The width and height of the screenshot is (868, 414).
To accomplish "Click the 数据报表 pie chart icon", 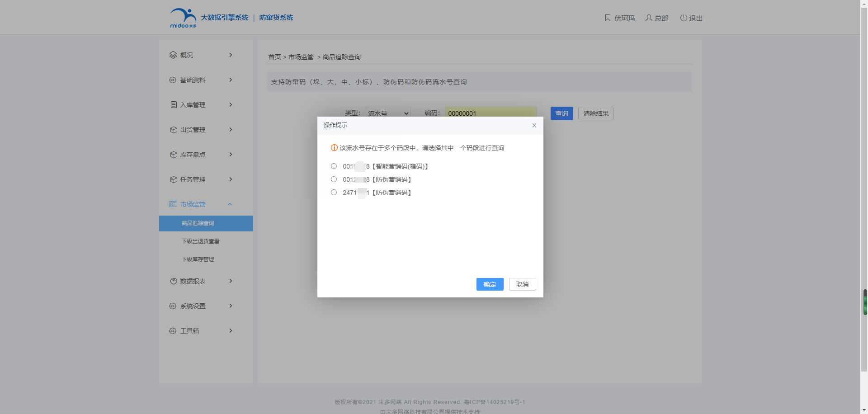I will 174,281.
